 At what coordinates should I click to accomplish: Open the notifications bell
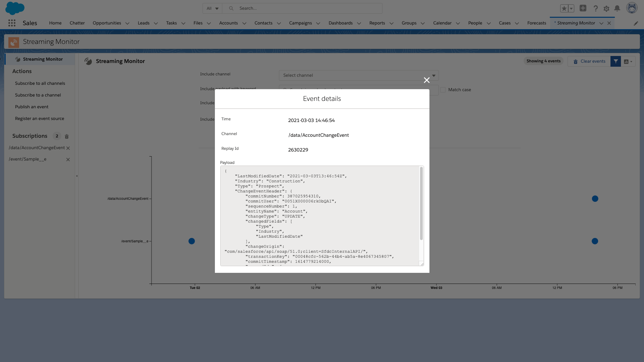[617, 8]
